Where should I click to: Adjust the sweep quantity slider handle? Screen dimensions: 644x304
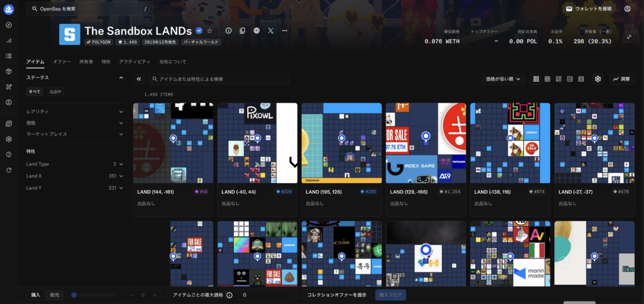click(74, 295)
